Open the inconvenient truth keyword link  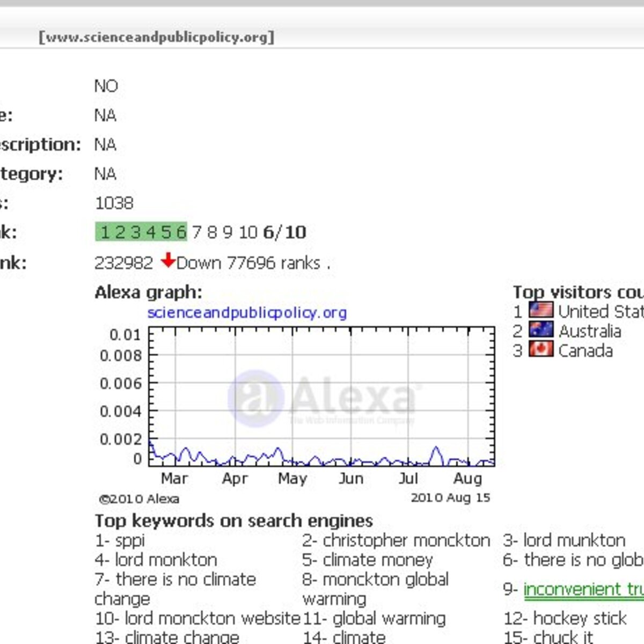(x=583, y=589)
